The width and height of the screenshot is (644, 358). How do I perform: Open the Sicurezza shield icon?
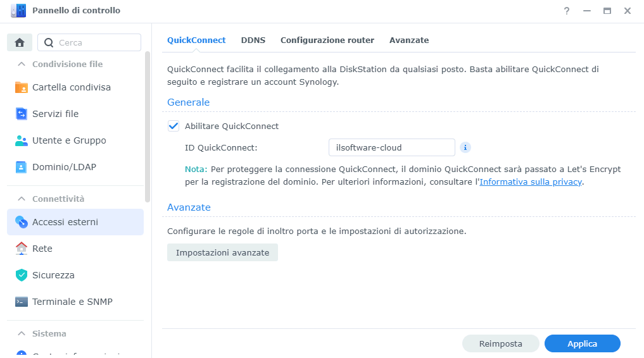tap(22, 275)
